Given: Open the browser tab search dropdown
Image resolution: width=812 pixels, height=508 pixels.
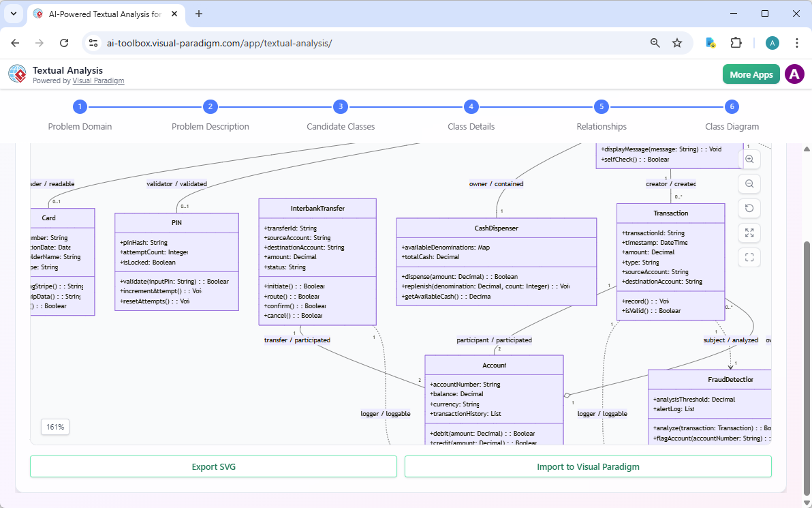Looking at the screenshot, I should click(14, 14).
